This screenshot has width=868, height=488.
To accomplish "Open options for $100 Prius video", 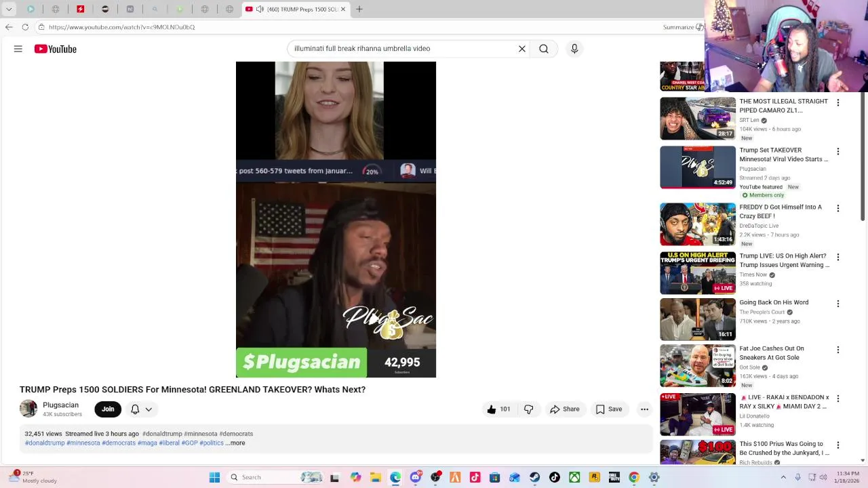I will pyautogui.click(x=838, y=445).
